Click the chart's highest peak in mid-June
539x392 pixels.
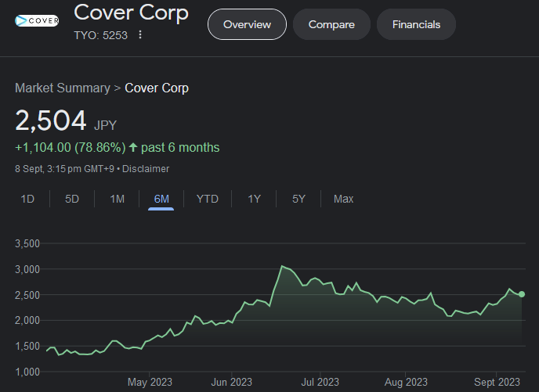(x=282, y=267)
